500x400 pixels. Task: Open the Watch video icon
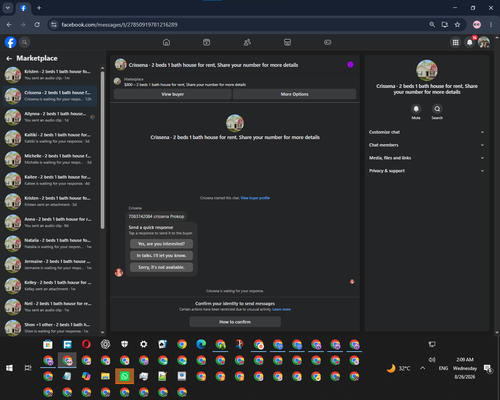click(x=206, y=42)
